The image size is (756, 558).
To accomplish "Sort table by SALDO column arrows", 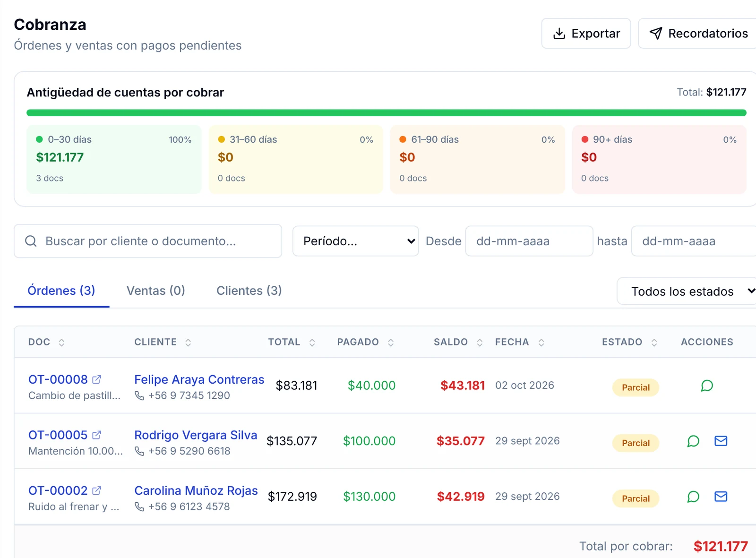I will tap(480, 343).
